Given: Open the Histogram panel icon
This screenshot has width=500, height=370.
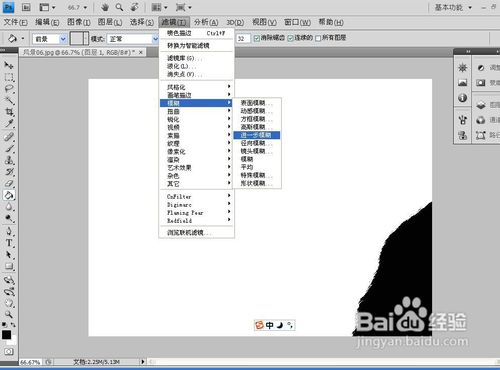Looking at the screenshot, I should coord(462,82).
